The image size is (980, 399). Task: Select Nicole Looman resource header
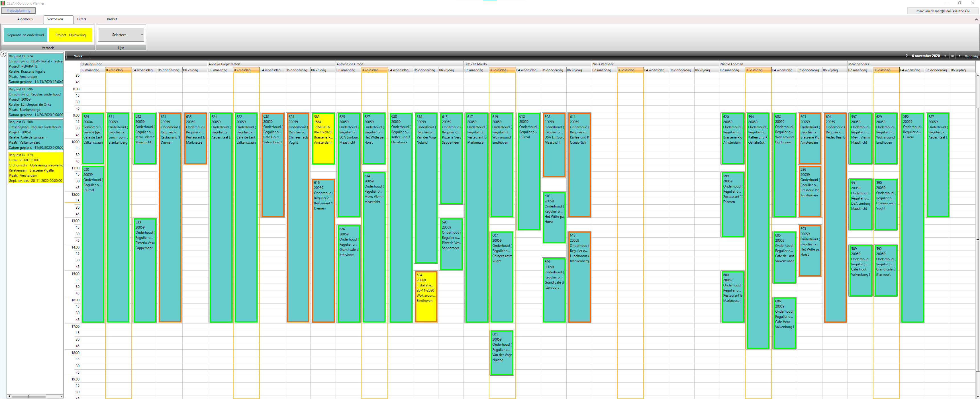[x=783, y=64]
